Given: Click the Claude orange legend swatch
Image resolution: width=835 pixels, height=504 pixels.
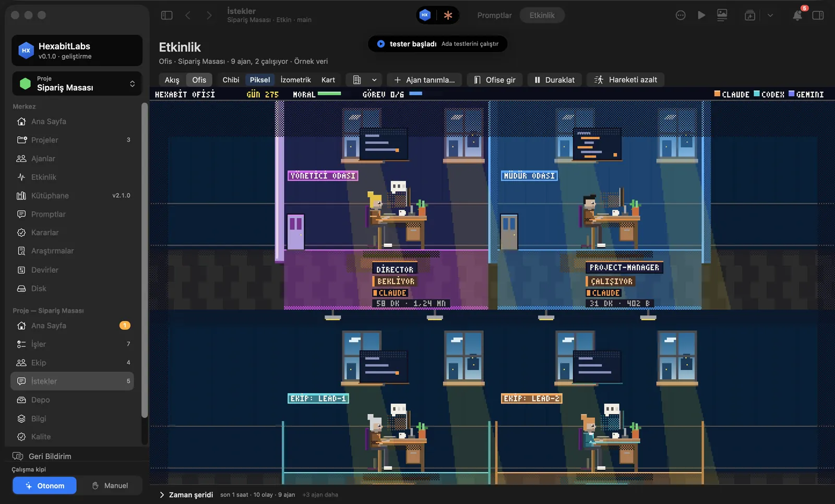Looking at the screenshot, I should coord(717,94).
